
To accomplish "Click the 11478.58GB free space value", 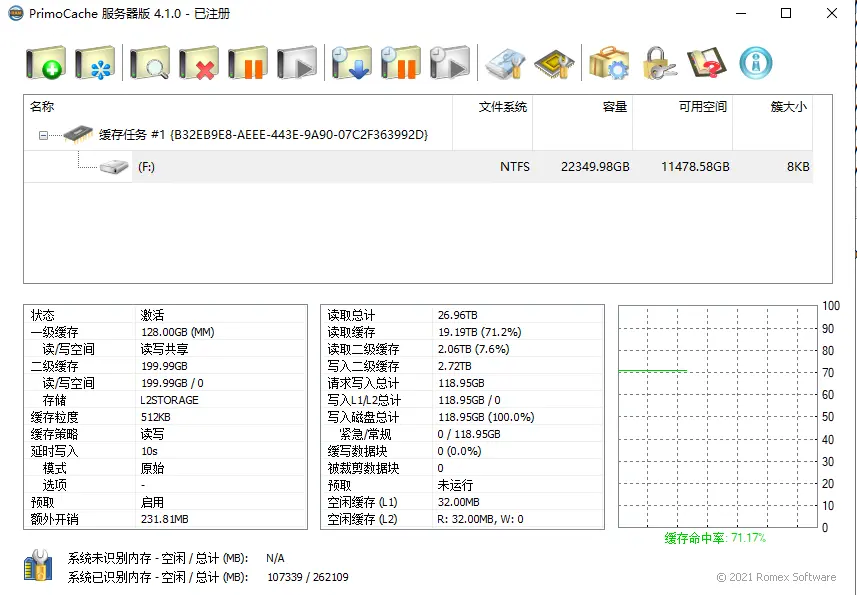I will [695, 167].
